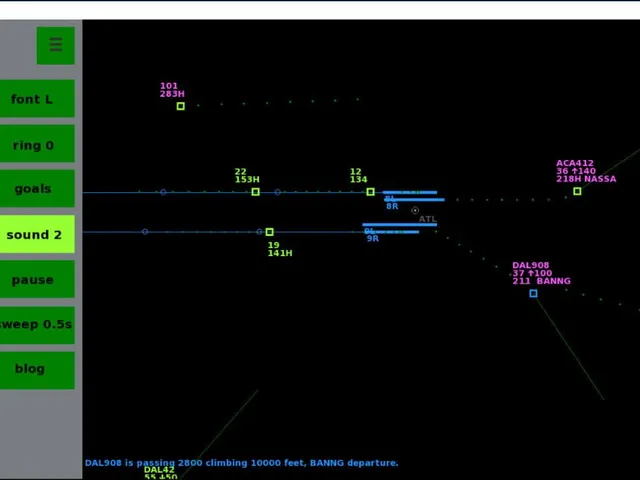
Task: Click the 9R runway label
Action: coord(373,238)
